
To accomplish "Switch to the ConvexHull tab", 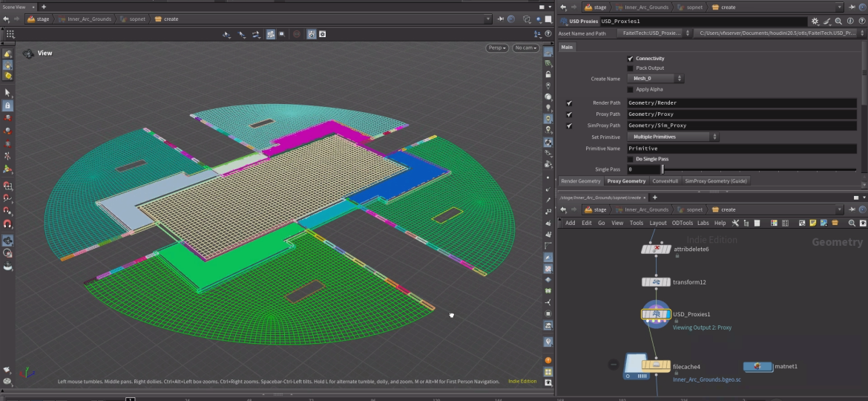I will coord(664,181).
